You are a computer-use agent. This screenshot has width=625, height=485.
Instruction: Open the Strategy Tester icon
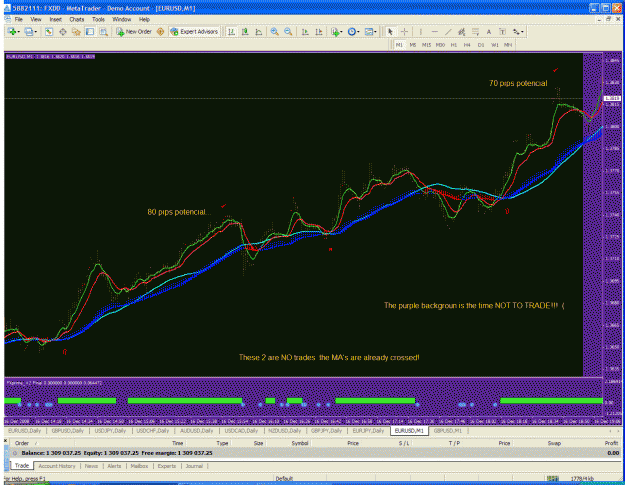coord(103,31)
